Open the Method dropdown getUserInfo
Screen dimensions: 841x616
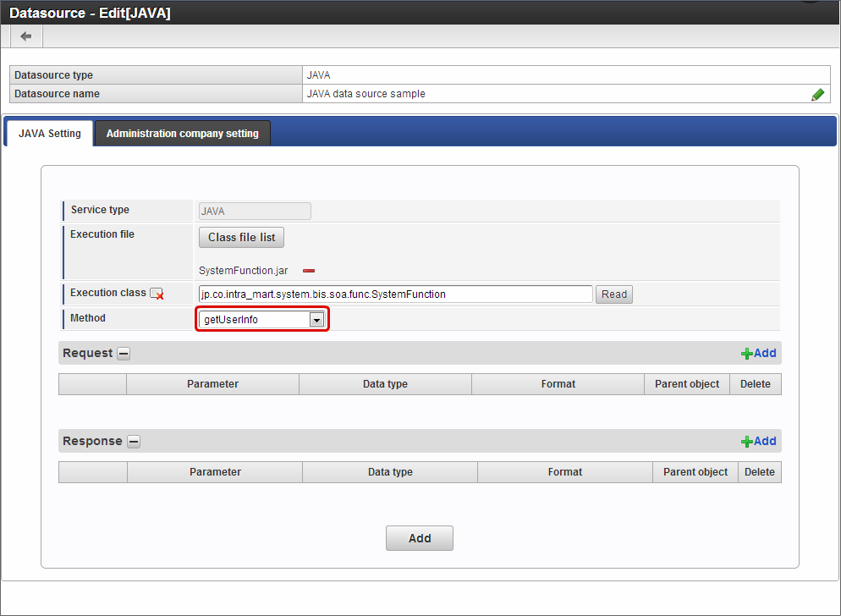pos(261,320)
